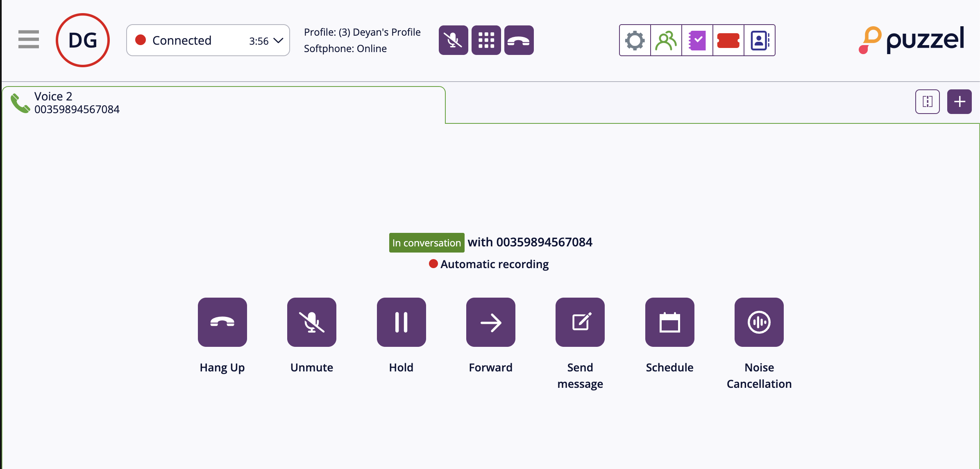
Task: Open a new tab with the plus button
Action: point(959,101)
